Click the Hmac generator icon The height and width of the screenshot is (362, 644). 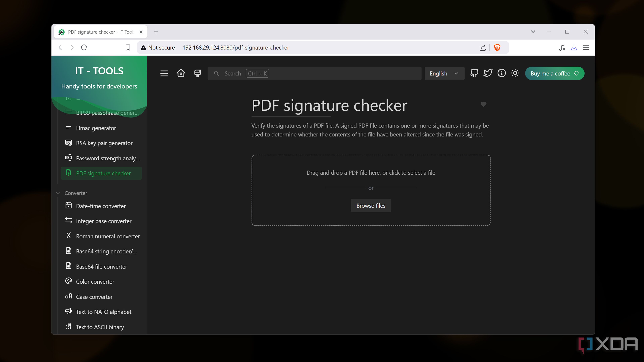point(68,127)
